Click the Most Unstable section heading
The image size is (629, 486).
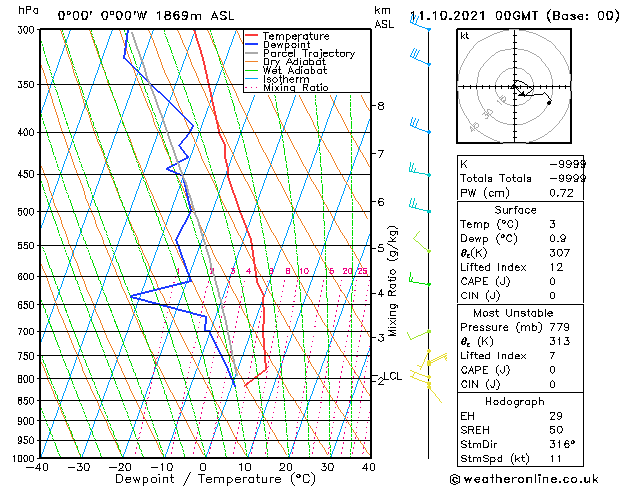coord(513,313)
